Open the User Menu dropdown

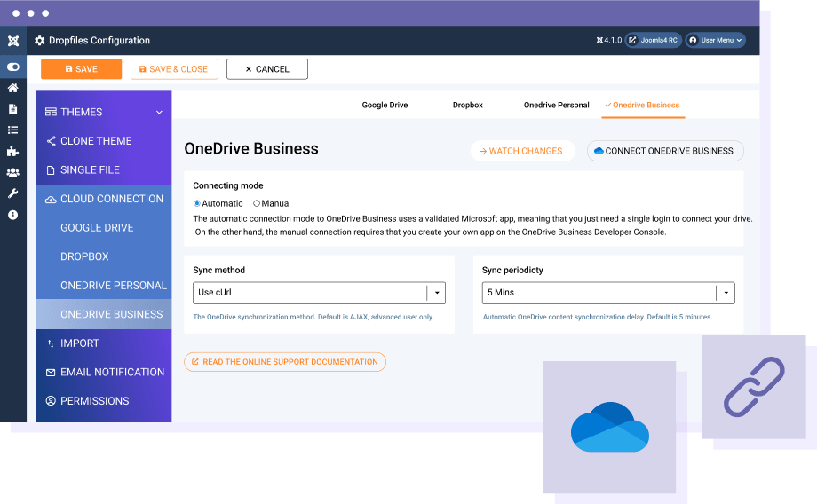pos(716,40)
